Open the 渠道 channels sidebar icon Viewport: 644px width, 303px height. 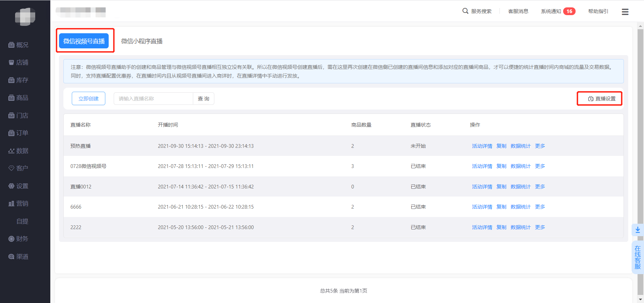pos(11,257)
